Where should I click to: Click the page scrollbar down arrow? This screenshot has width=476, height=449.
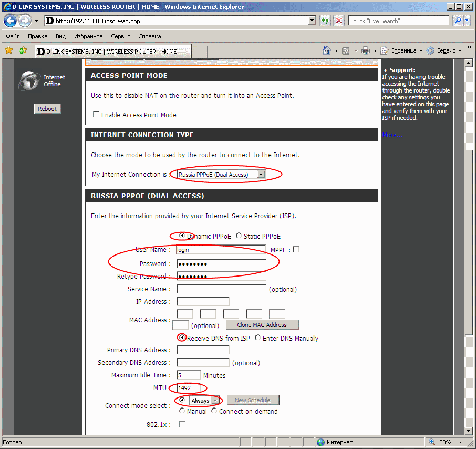tap(469, 431)
